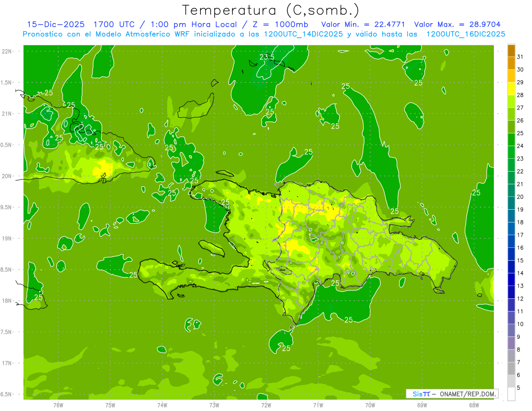Click the '68W' longitude label
Image resolution: width=532 pixels, height=411 pixels.
pos(474,405)
